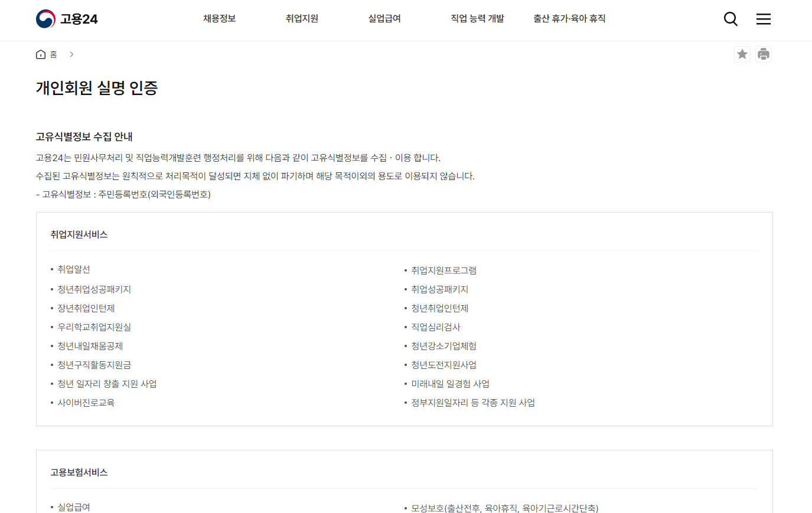Add page to favorites via star icon
Viewport: 812px width, 513px height.
(742, 54)
